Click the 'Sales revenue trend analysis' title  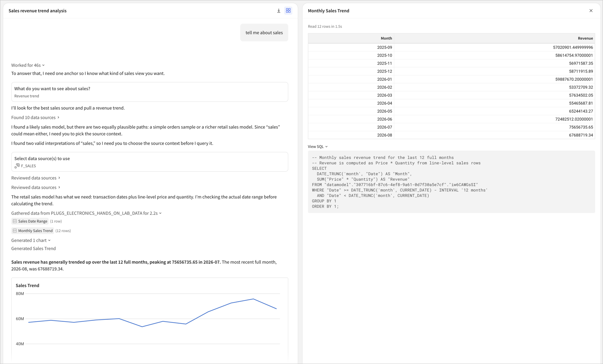click(x=38, y=11)
